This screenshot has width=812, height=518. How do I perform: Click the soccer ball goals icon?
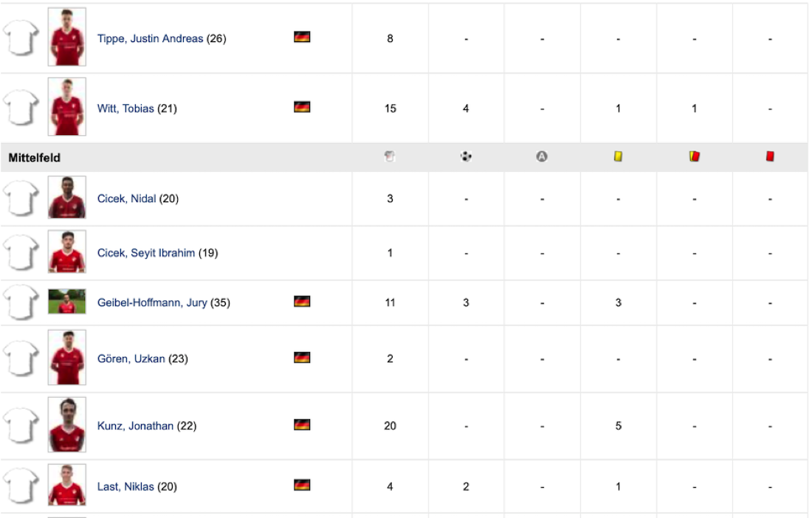pos(466,156)
